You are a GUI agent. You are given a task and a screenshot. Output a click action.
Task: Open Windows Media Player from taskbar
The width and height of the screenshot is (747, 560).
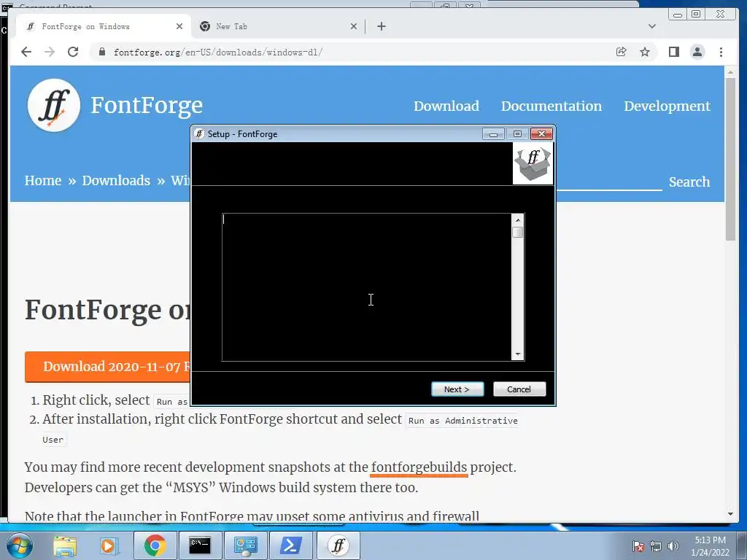109,545
